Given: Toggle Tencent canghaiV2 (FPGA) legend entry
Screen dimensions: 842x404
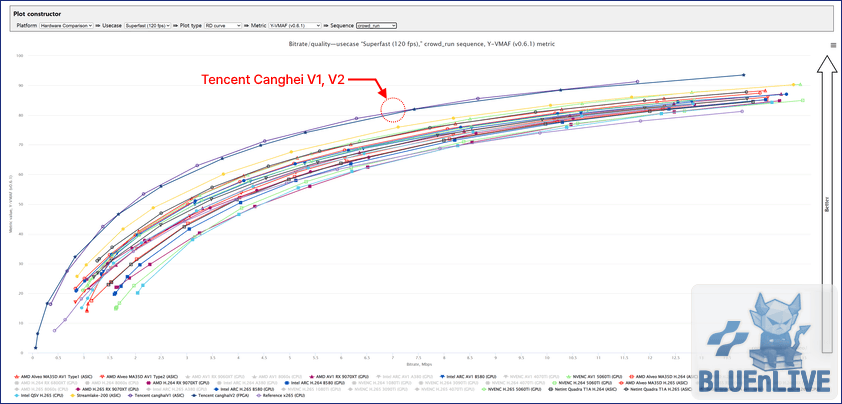Looking at the screenshot, I should pos(220,395).
